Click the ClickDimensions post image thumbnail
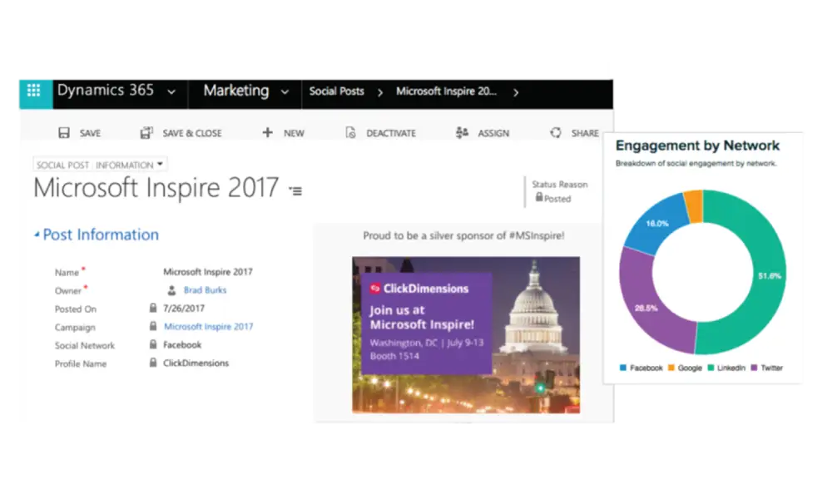The width and height of the screenshot is (832, 504). click(466, 335)
